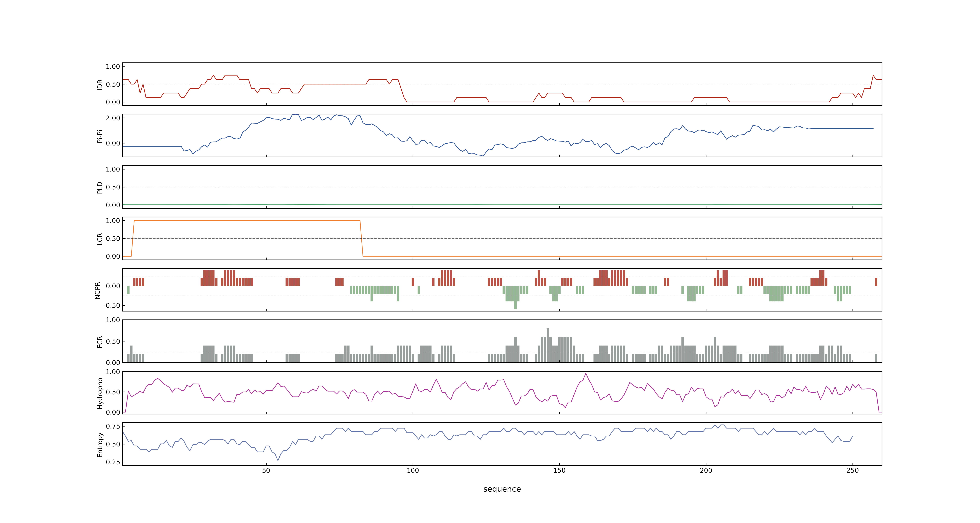The width and height of the screenshot is (980, 523).
Task: Click the "0.00" tick on the IDR axis
Action: (x=113, y=102)
